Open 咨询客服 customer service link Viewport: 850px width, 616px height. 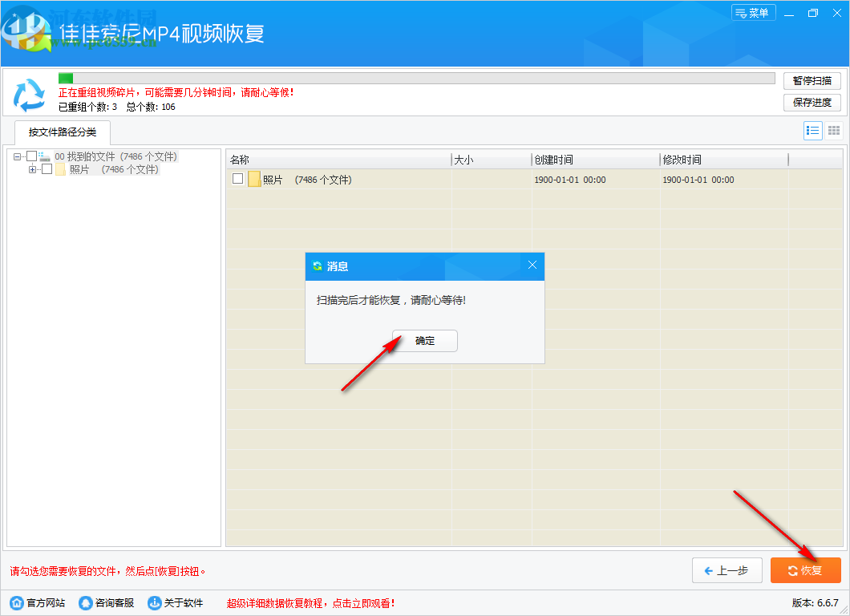115,603
